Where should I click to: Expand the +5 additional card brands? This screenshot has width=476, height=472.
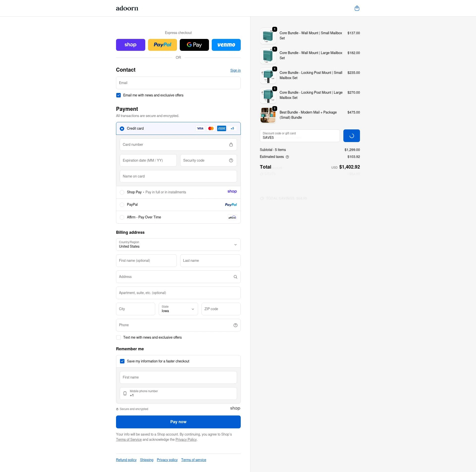tap(232, 128)
